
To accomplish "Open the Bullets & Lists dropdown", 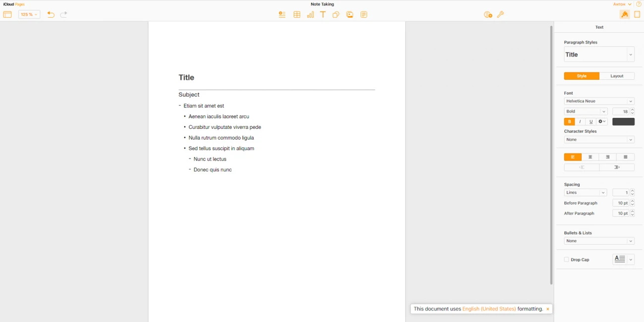I will tap(599, 241).
